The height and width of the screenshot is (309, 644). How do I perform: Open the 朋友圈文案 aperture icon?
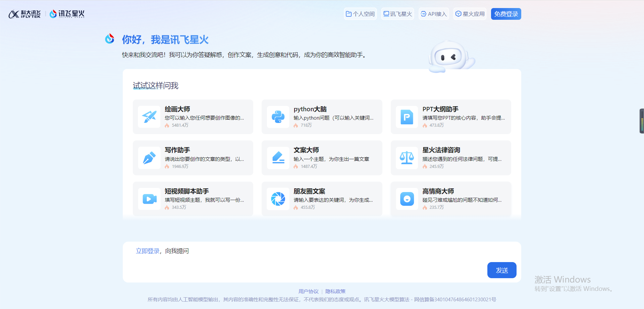point(278,199)
